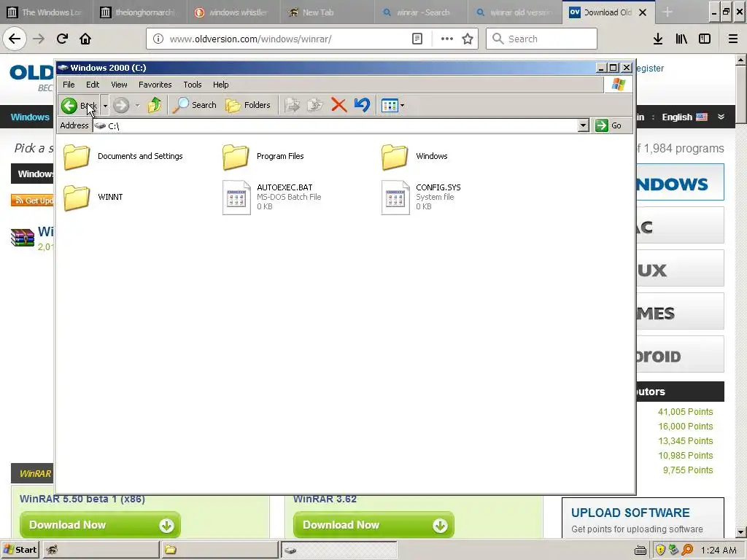Click the Move To toolbar icon
747x560 pixels.
pyautogui.click(x=292, y=105)
